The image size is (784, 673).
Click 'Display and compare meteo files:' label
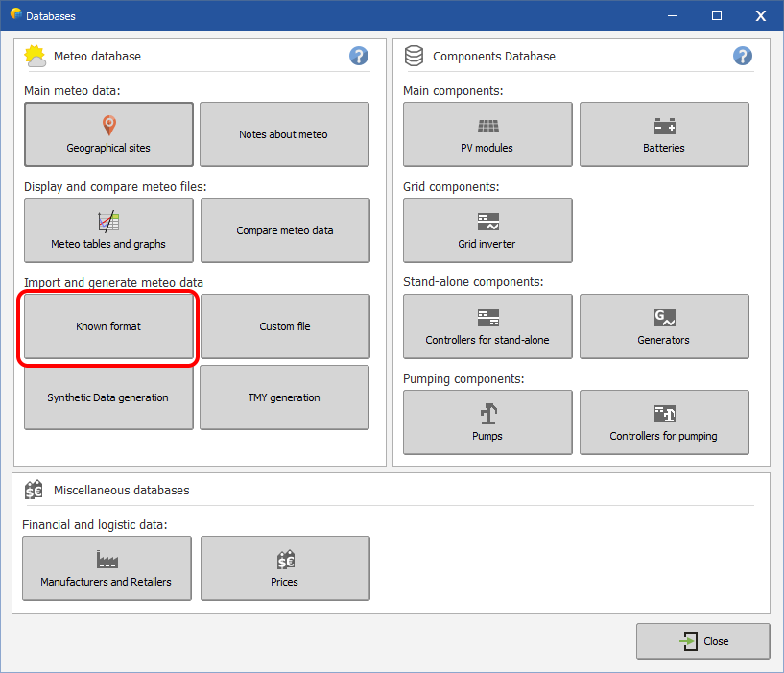[x=115, y=186]
